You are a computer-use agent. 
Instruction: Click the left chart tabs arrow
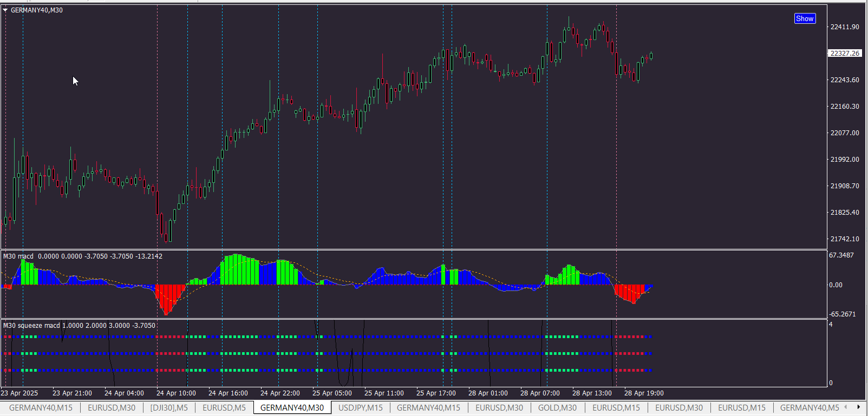846,407
